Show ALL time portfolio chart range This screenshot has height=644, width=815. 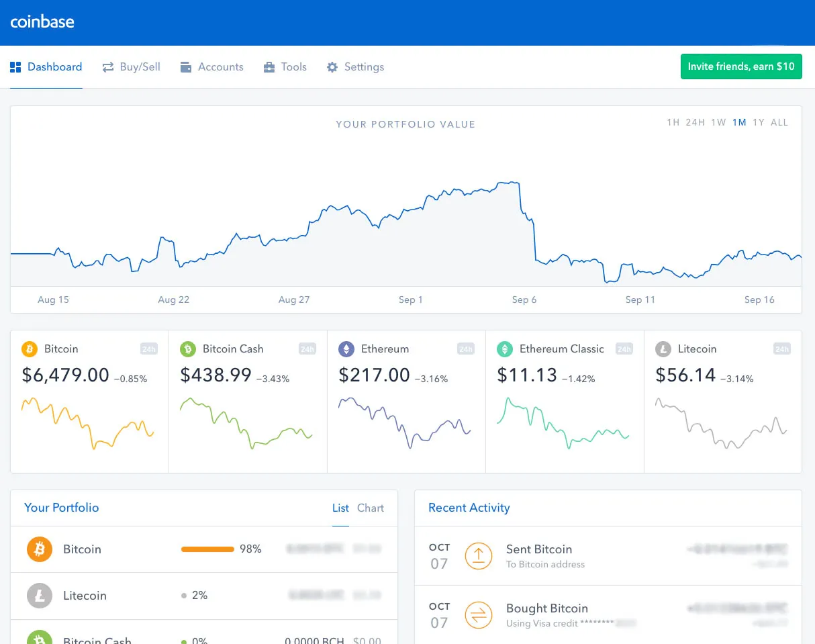[x=779, y=122]
